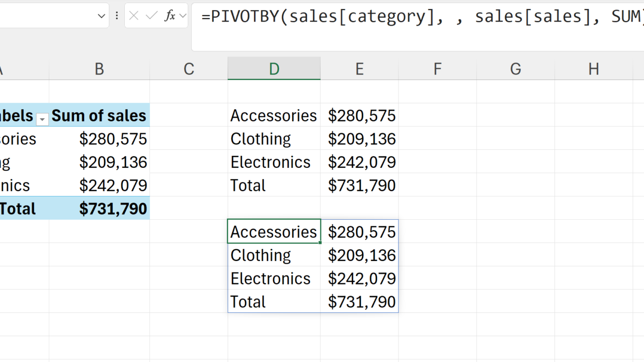
Task: Click the Enter checkmark icon in formula bar
Action: (x=151, y=16)
